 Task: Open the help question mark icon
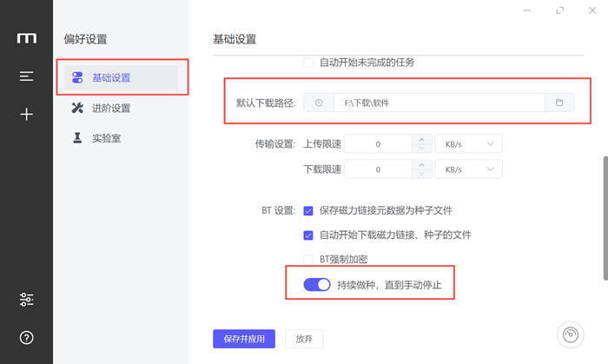26,337
